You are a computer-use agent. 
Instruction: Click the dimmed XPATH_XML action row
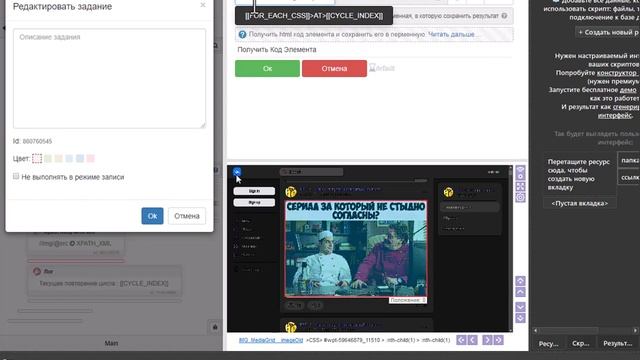click(x=76, y=243)
